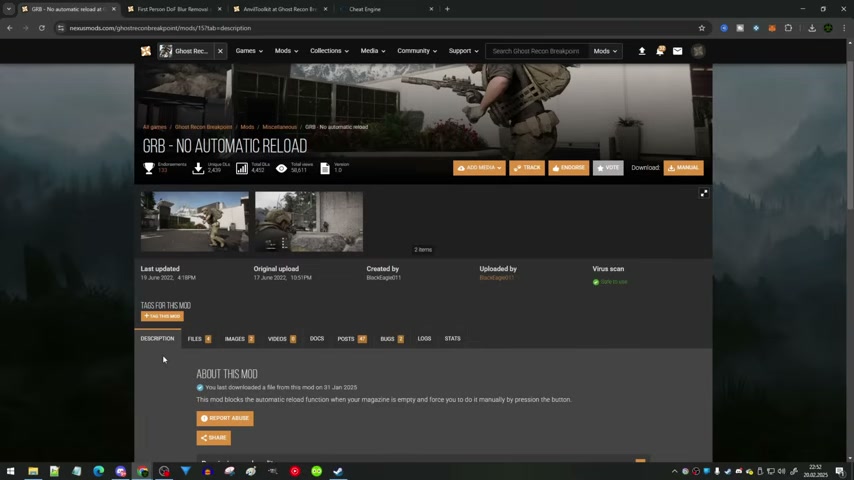Open search scope Mods dropdown

pos(605,51)
